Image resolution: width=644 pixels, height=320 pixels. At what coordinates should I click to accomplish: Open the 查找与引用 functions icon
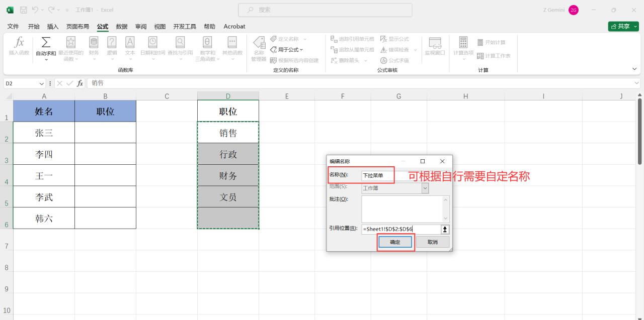(x=180, y=43)
